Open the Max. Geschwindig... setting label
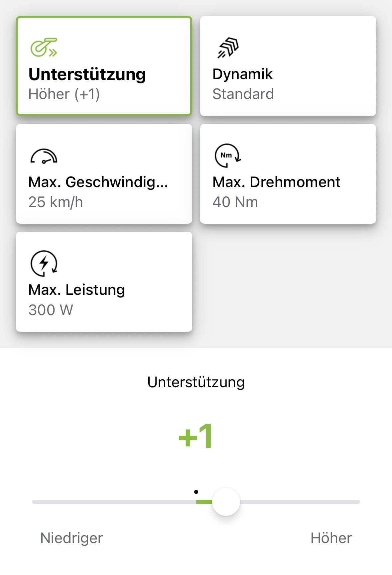Viewport: 392px width, 575px height. [98, 182]
